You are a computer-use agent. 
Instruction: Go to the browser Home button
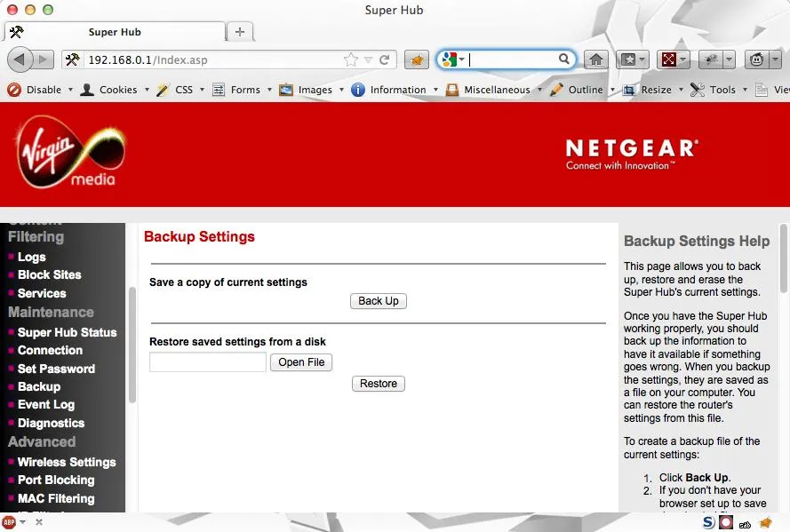click(x=596, y=60)
